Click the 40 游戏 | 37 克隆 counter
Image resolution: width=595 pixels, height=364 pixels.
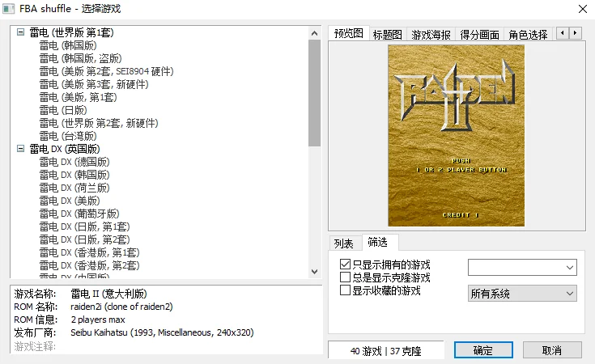385,351
